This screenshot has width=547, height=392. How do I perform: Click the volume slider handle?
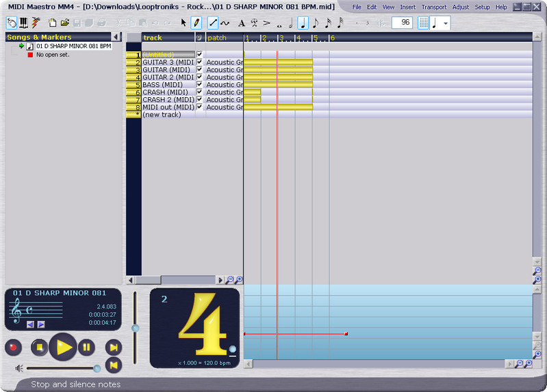97,368
